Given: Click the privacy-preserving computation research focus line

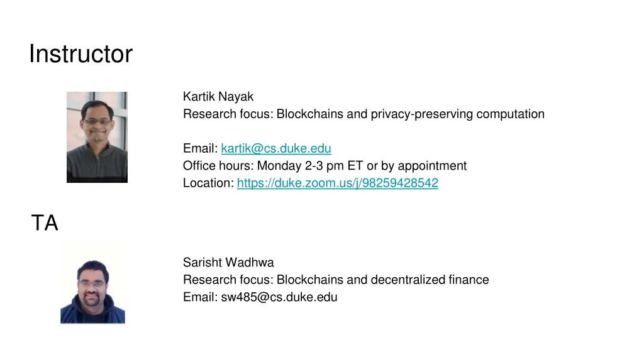Looking at the screenshot, I should click(x=364, y=114).
